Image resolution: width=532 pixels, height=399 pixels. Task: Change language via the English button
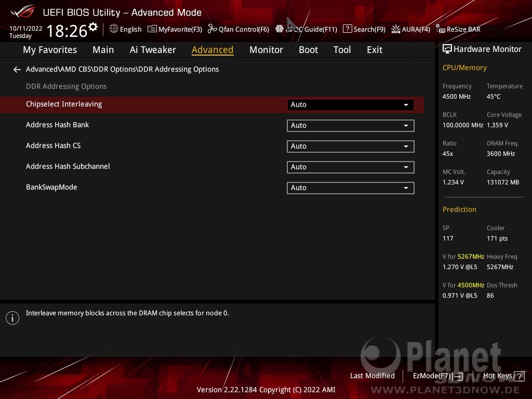tap(126, 29)
